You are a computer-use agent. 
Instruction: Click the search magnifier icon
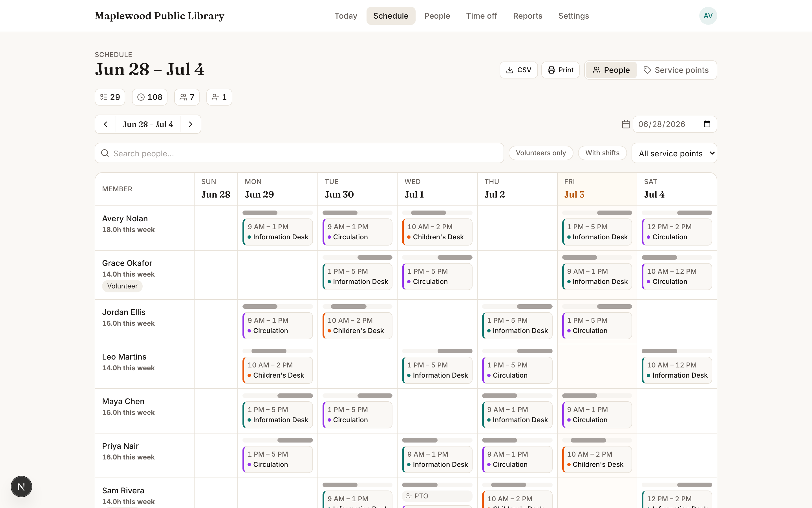(x=105, y=153)
